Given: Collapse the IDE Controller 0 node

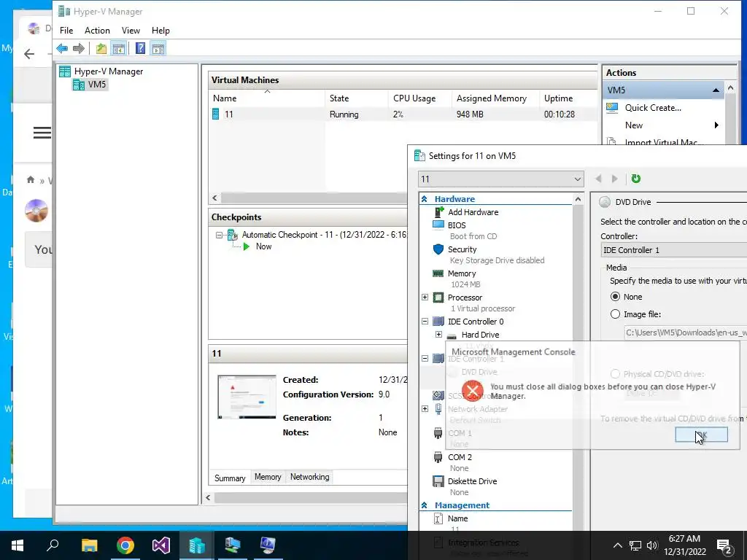Looking at the screenshot, I should 425,322.
